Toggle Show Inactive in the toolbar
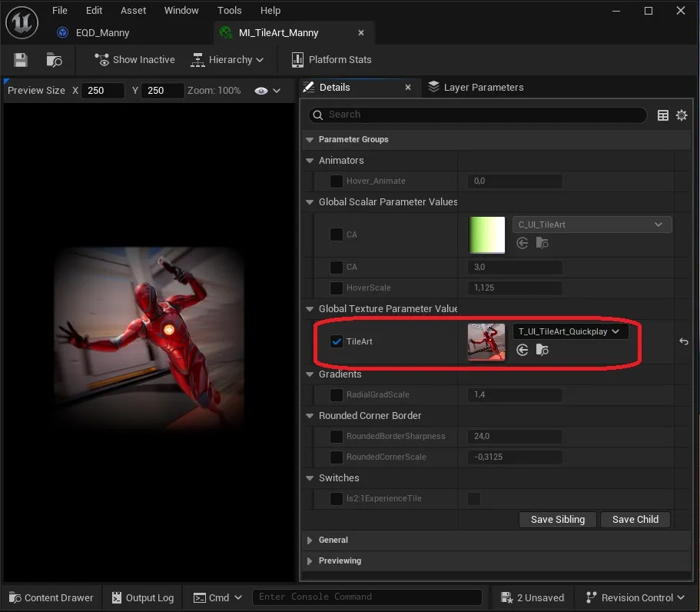700x612 pixels. tap(134, 60)
